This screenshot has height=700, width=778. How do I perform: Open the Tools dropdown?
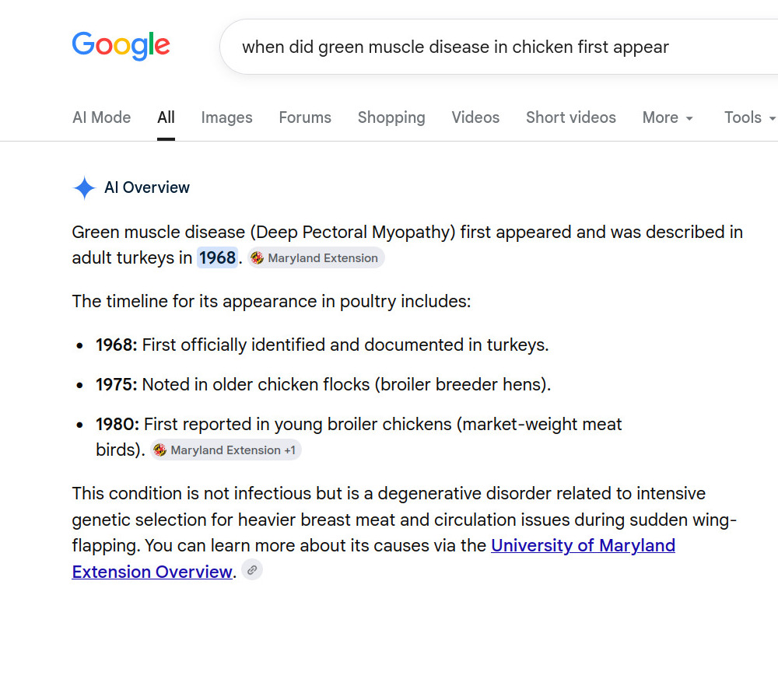[x=749, y=117]
